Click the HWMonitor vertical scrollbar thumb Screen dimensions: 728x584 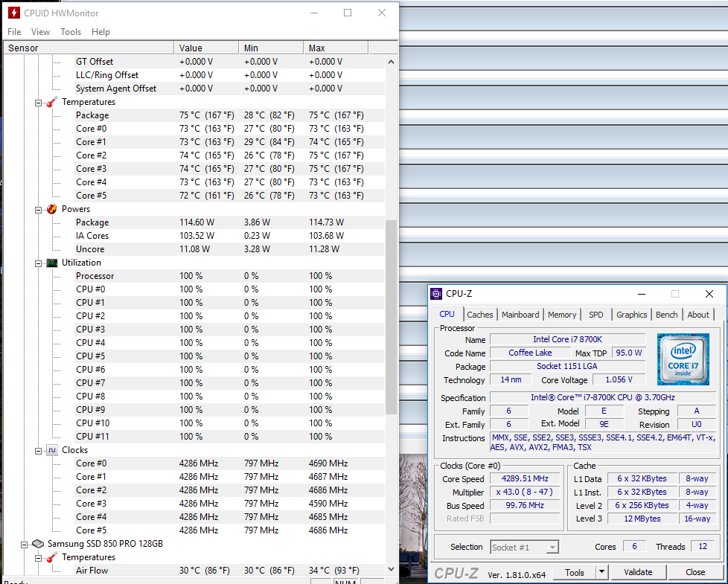coord(391,317)
